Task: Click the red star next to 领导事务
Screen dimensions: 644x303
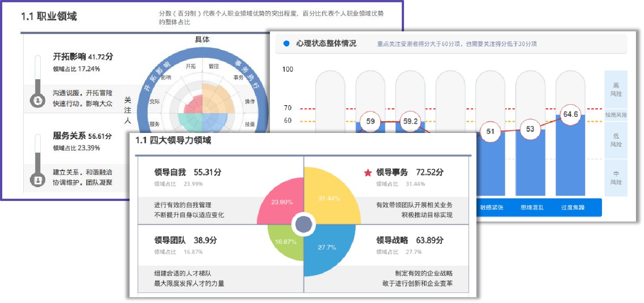Action: point(368,173)
